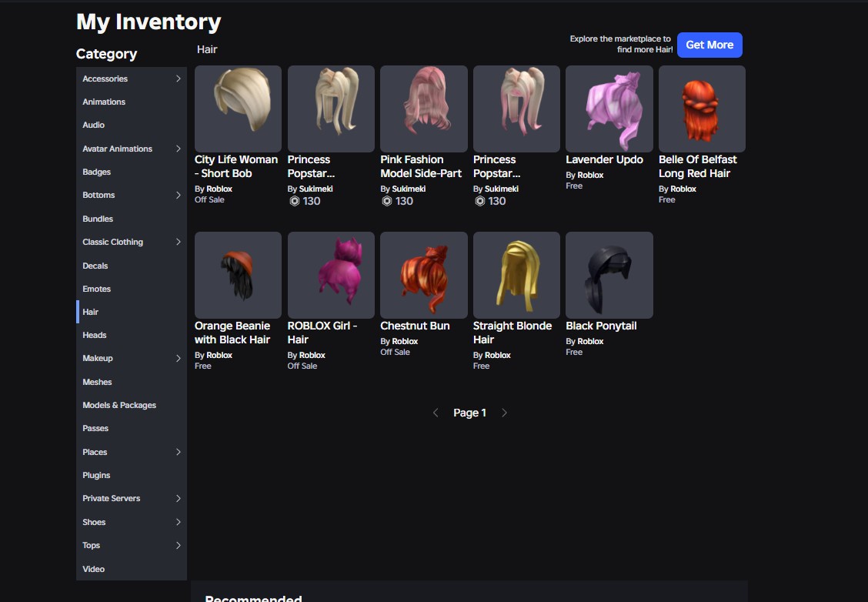Click the Robux icon under Pink Fashion Model

pyautogui.click(x=387, y=201)
